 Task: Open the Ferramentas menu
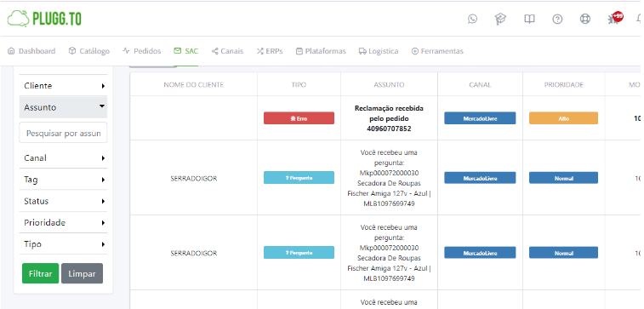click(x=437, y=51)
